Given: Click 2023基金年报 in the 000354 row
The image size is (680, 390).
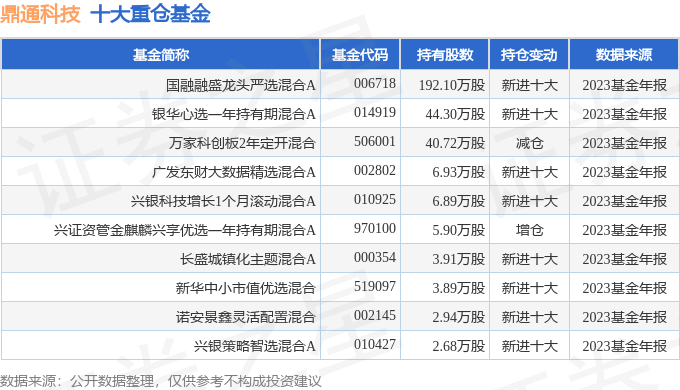Looking at the screenshot, I should [624, 259].
